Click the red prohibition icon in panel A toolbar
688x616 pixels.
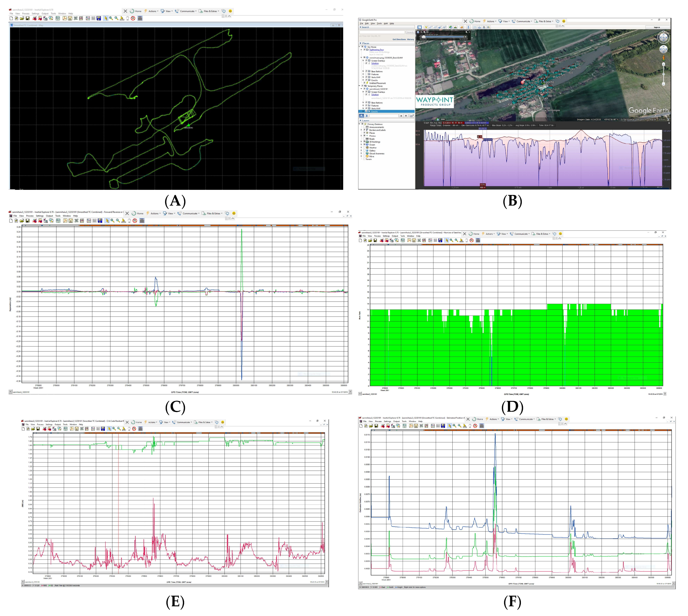click(133, 18)
